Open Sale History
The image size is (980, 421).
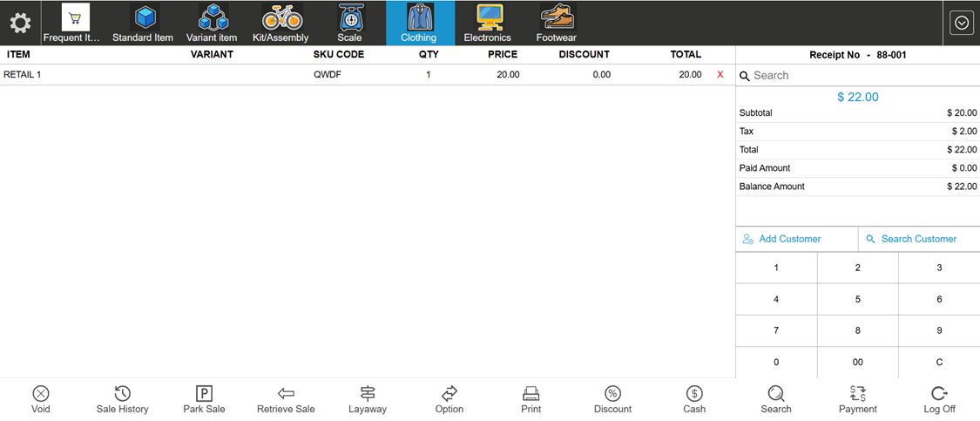click(122, 394)
